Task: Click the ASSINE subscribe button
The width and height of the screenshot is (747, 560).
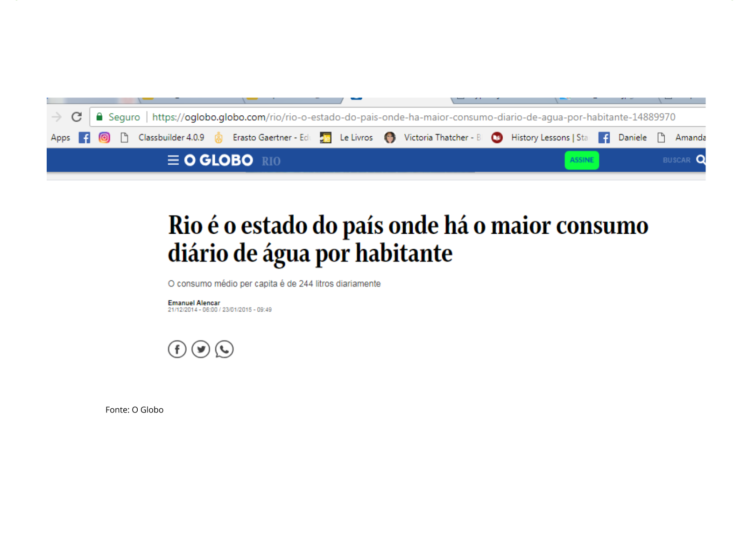Action: 581,160
